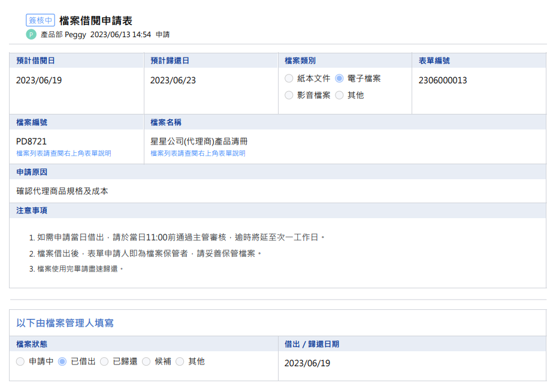
Task: Click the 檔案名稱 column header
Action: pyautogui.click(x=166, y=122)
